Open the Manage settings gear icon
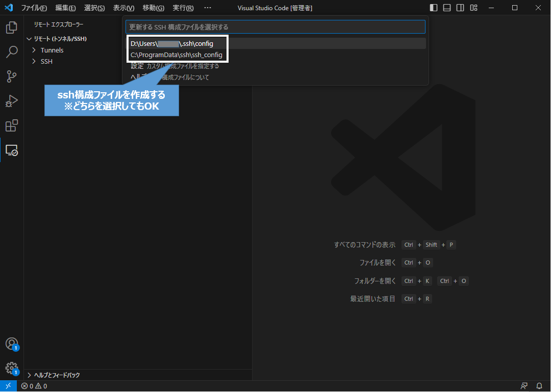Screen dimensions: 551x392 (x=11, y=368)
